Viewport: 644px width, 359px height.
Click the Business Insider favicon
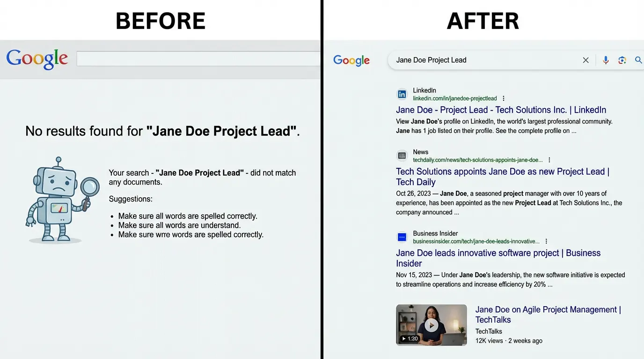pyautogui.click(x=402, y=237)
